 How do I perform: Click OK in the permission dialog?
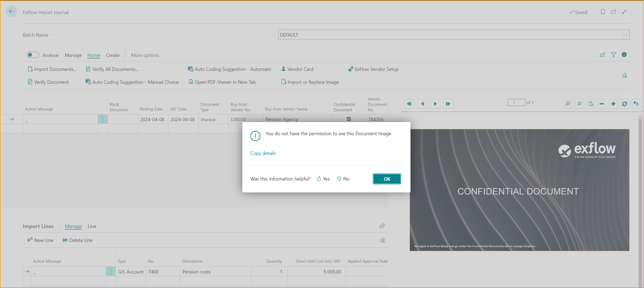[387, 179]
